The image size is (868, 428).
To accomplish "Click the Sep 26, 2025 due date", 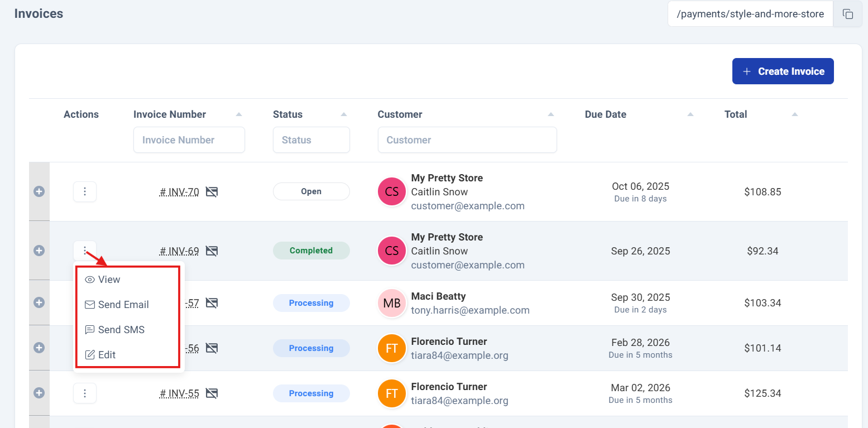I will 640,251.
